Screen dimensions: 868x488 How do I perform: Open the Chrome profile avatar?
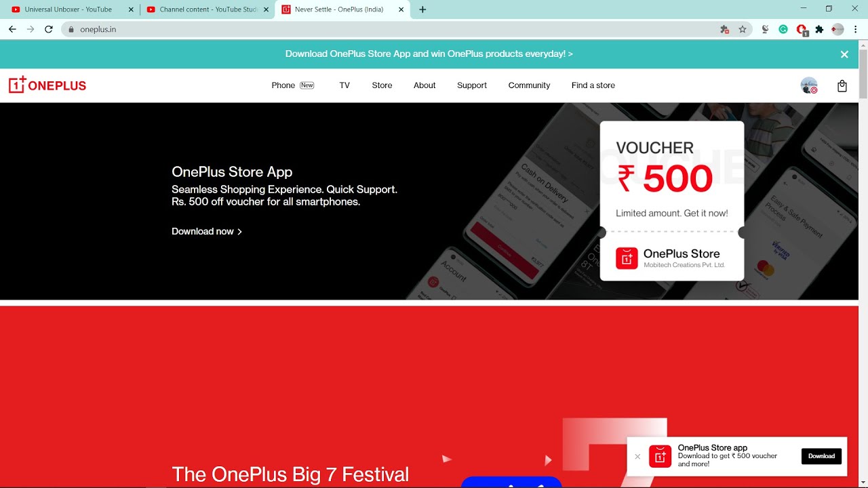pyautogui.click(x=837, y=29)
